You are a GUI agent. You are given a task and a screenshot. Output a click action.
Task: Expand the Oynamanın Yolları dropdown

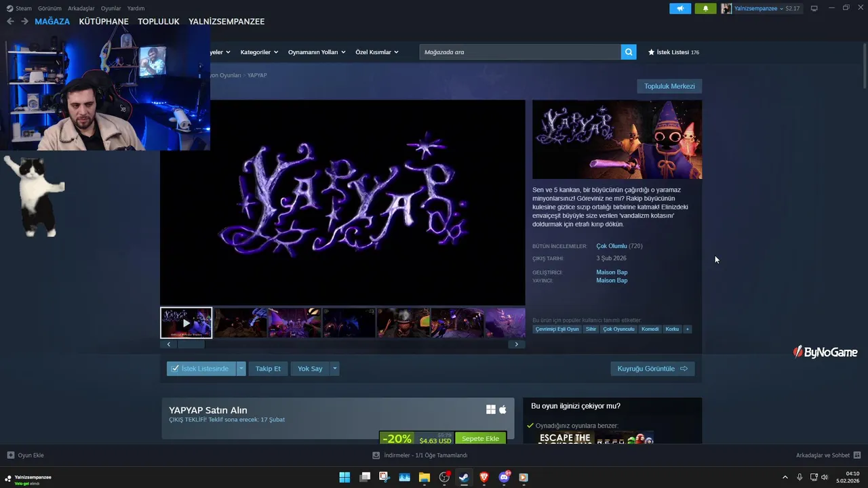pyautogui.click(x=317, y=52)
